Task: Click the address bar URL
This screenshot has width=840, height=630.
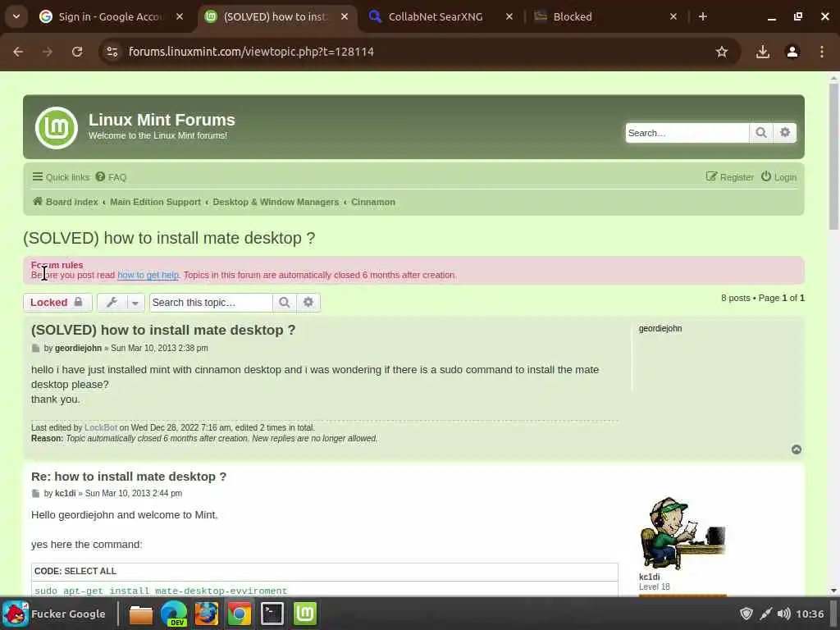Action: (x=251, y=52)
